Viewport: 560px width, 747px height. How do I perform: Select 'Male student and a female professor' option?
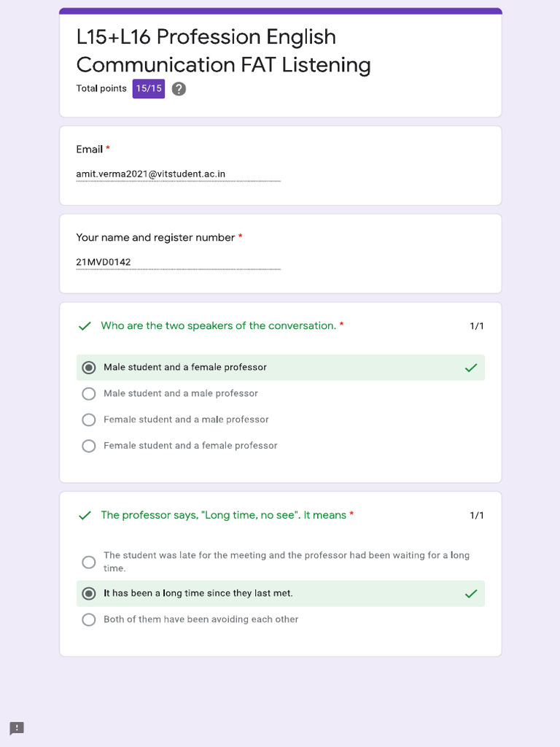pyautogui.click(x=89, y=368)
